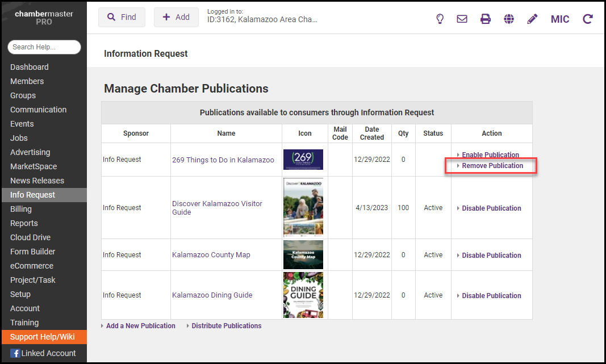Screen dimensions: 606x364
Task: Click the refresh arrow icon
Action: pos(588,19)
